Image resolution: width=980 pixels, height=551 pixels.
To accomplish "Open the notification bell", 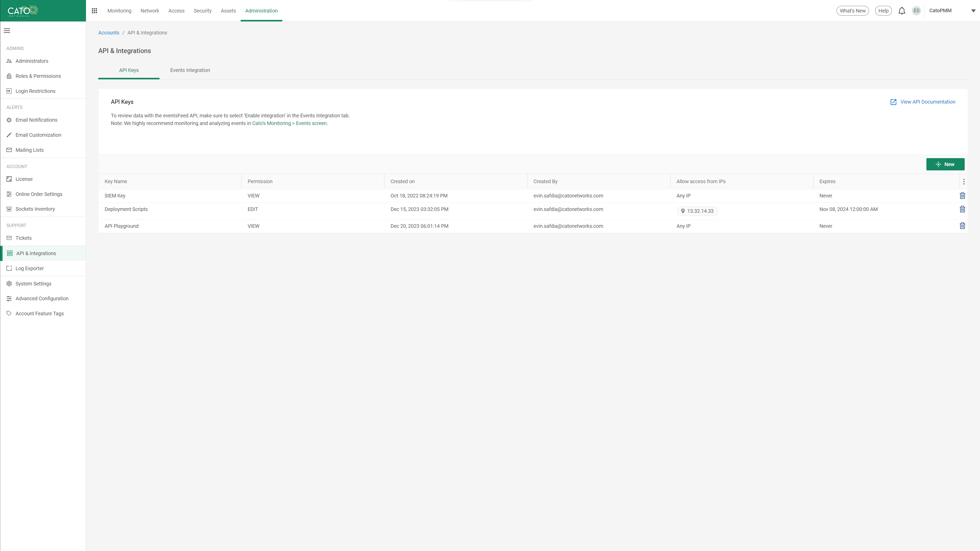I will click(902, 11).
